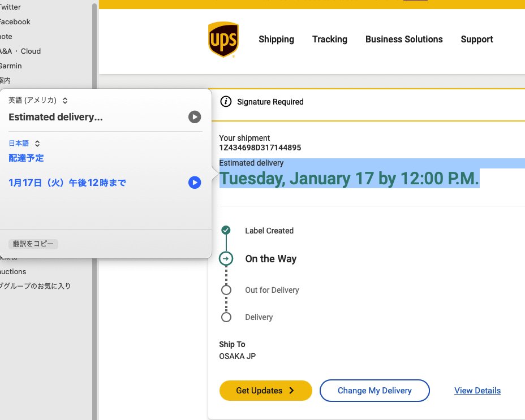Click the On the Way arrow icon
This screenshot has height=420, width=525.
point(226,258)
